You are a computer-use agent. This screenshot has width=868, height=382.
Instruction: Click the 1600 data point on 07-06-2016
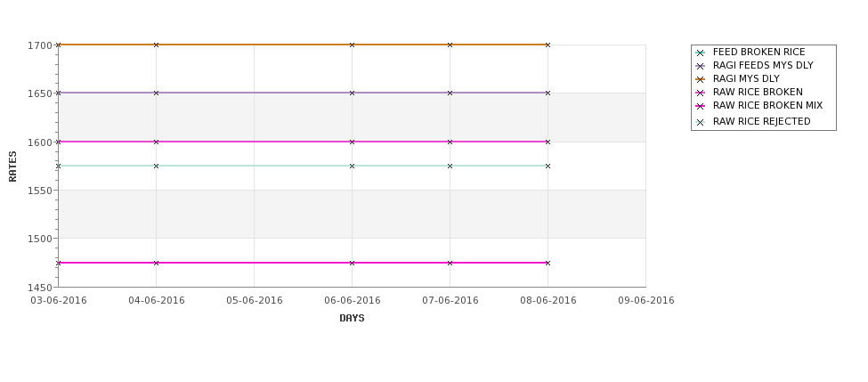(x=450, y=142)
